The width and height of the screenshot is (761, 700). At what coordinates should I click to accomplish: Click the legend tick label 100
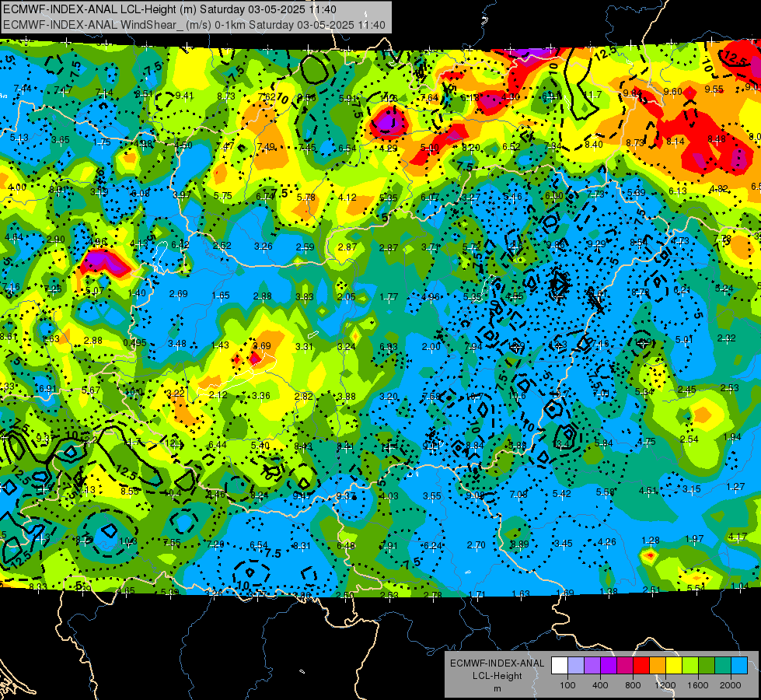pos(567,685)
